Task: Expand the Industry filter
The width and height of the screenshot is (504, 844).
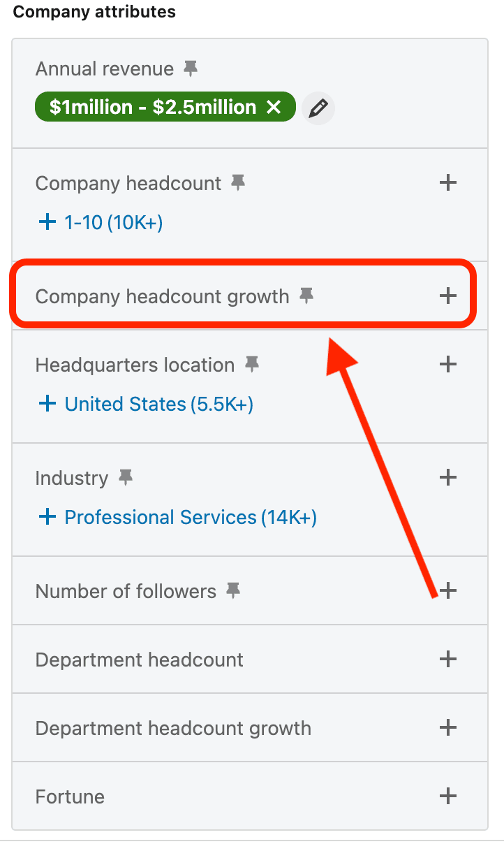Action: 447,478
